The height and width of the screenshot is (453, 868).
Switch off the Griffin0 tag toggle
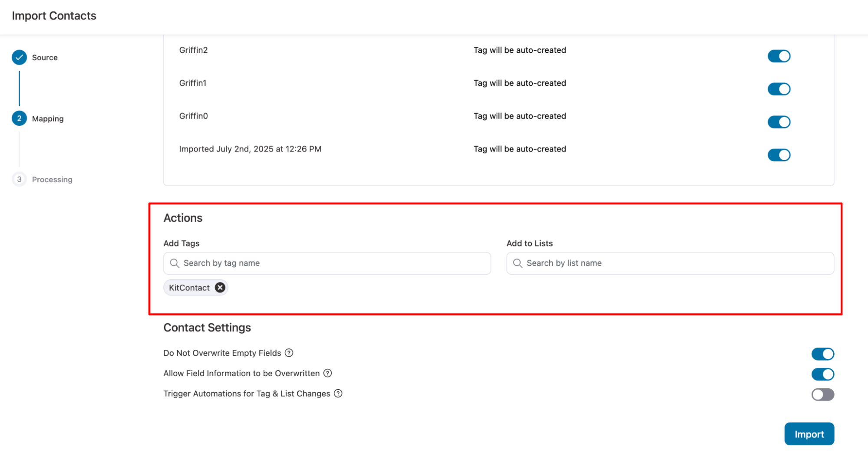779,122
